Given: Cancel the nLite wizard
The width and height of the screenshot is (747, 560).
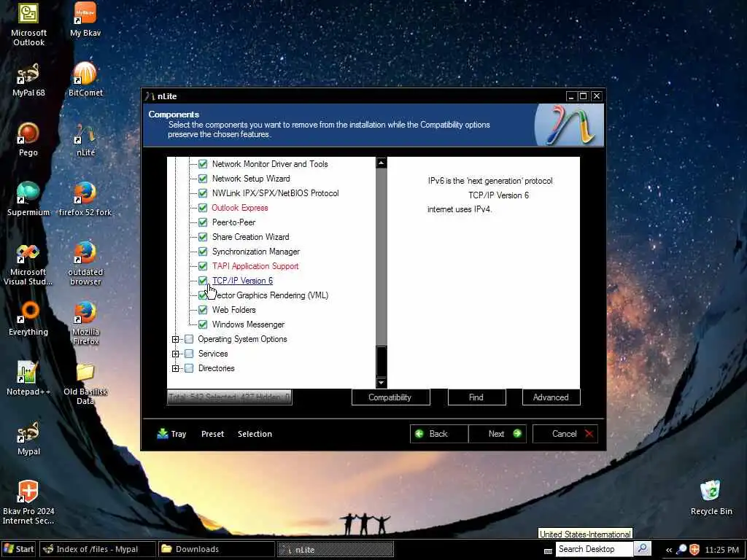Looking at the screenshot, I should tap(565, 434).
